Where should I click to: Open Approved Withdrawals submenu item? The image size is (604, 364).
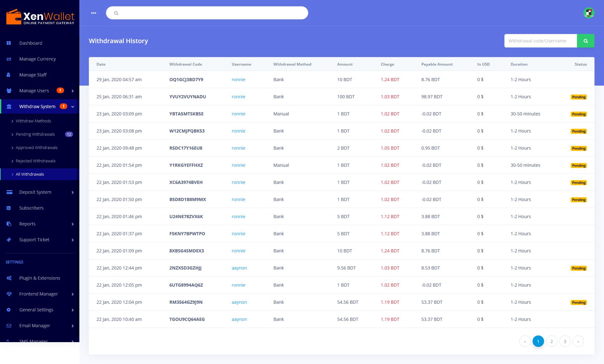[37, 148]
